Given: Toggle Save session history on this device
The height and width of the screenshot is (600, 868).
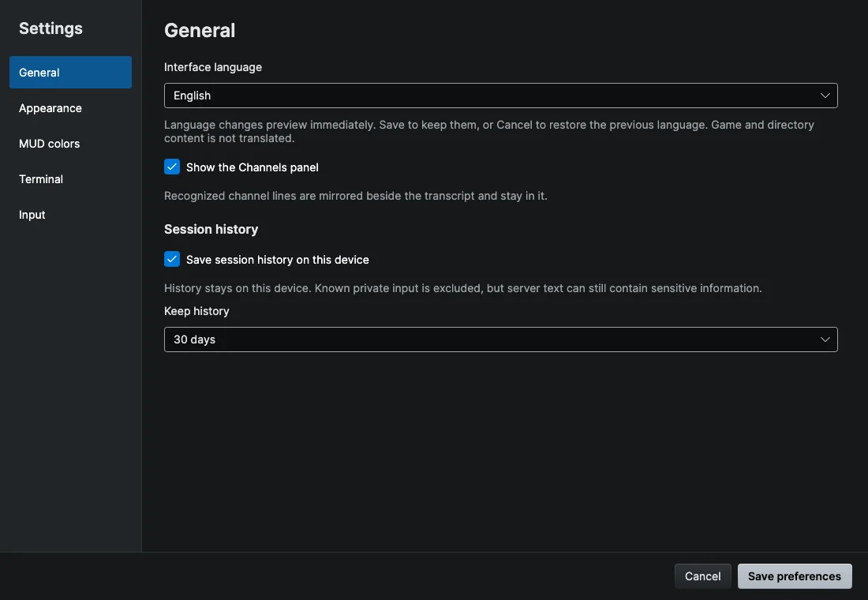Looking at the screenshot, I should (x=172, y=259).
